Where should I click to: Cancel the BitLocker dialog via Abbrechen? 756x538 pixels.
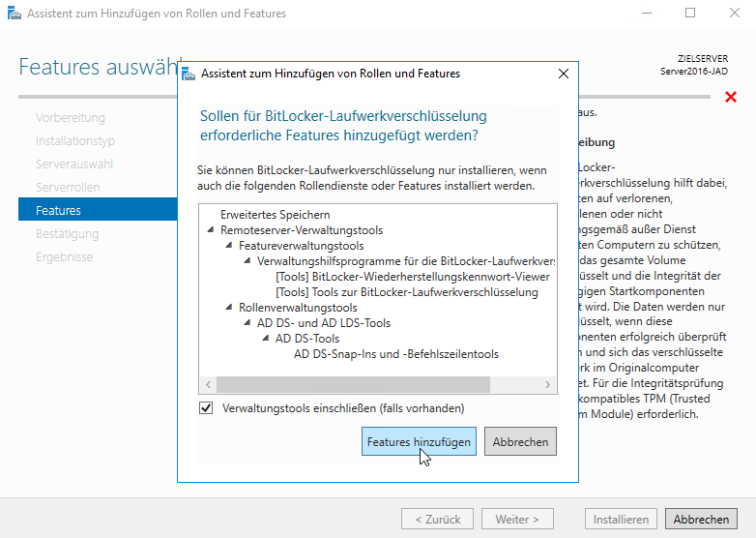(x=520, y=441)
